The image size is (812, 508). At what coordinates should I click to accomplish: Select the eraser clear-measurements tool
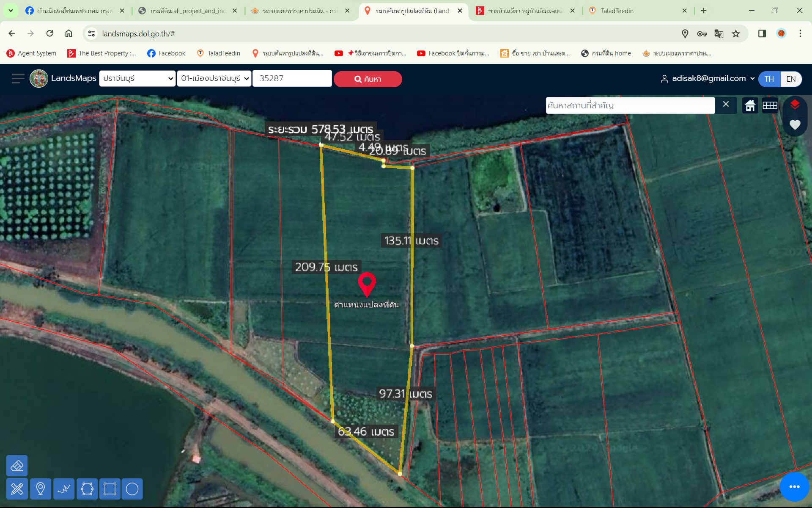[17, 466]
